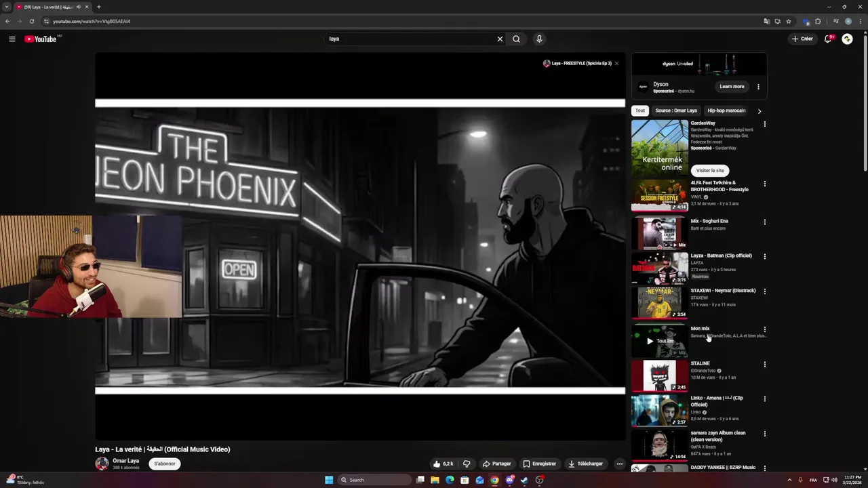
Task: Open File Explorer from the taskbar
Action: pyautogui.click(x=435, y=480)
